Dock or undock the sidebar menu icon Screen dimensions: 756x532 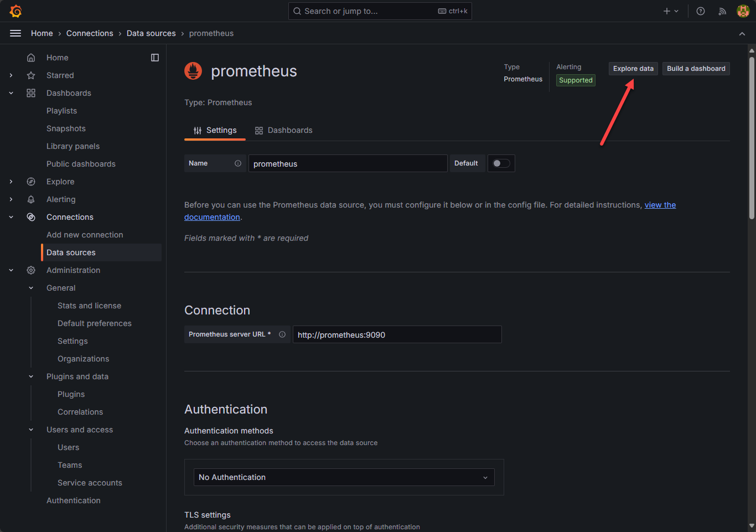[155, 58]
